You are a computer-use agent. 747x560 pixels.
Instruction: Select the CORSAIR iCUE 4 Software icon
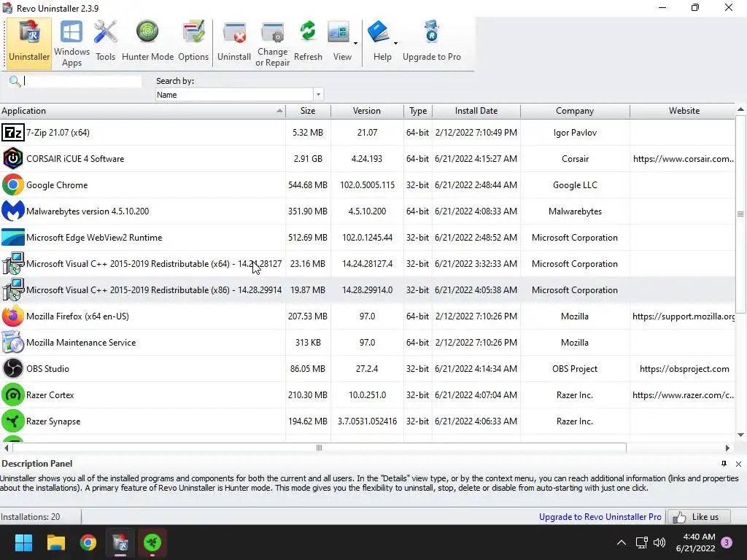[x=13, y=158]
